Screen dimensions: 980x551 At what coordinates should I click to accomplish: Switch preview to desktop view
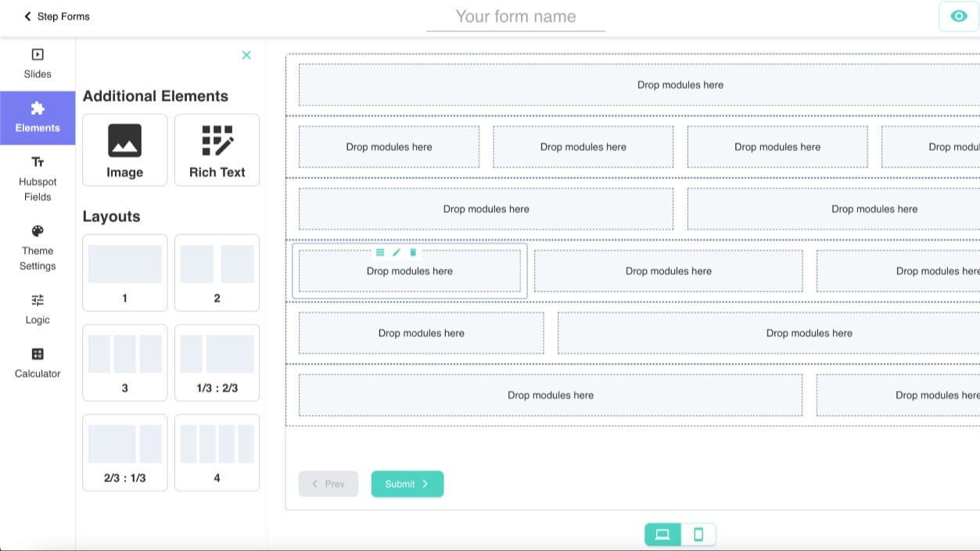point(662,534)
